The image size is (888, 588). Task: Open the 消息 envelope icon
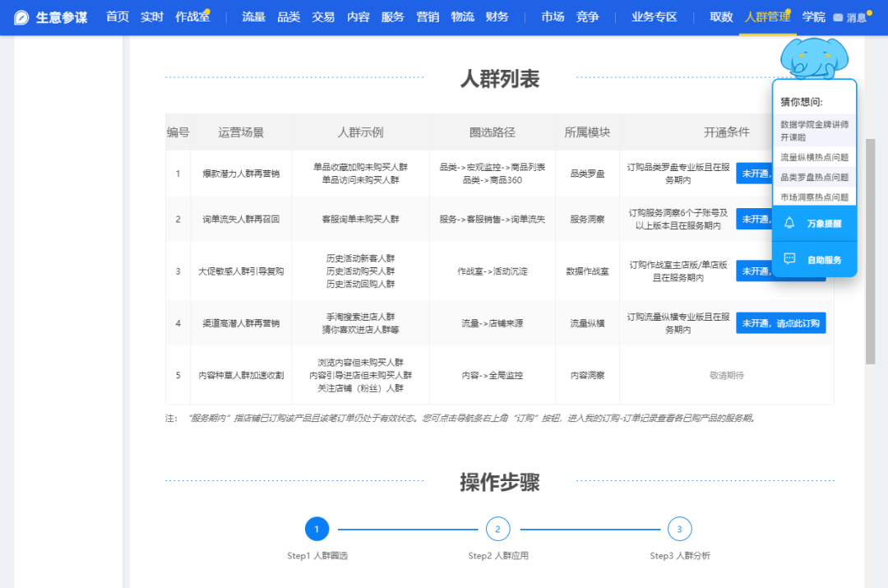(838, 18)
